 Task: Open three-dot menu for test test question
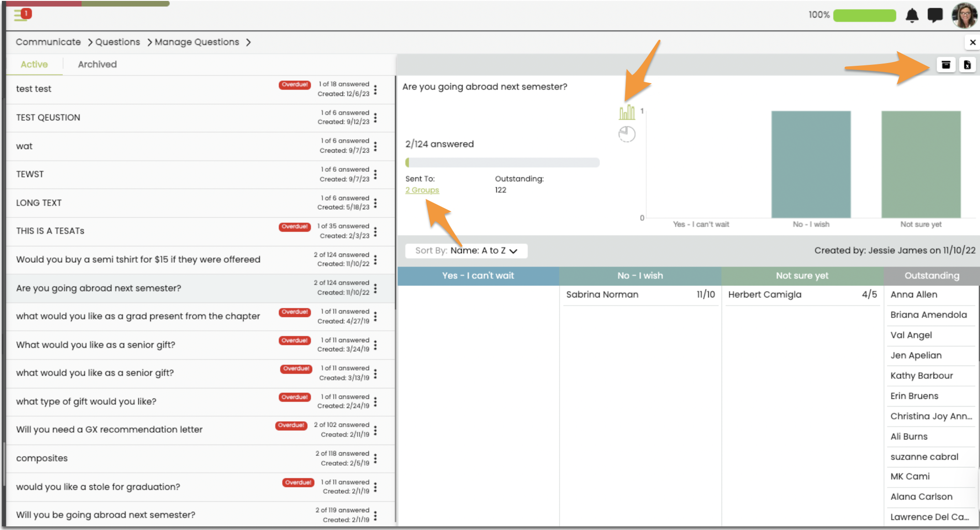375,90
